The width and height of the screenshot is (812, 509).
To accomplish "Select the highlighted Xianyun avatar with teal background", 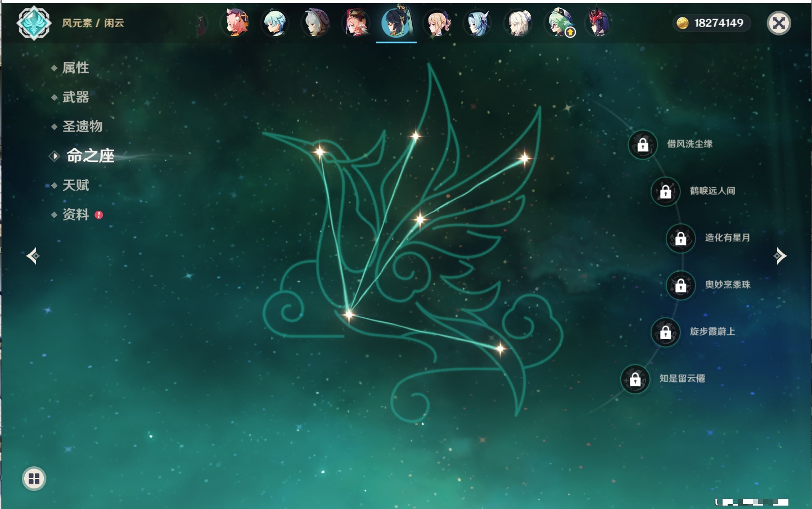I will tap(397, 21).
